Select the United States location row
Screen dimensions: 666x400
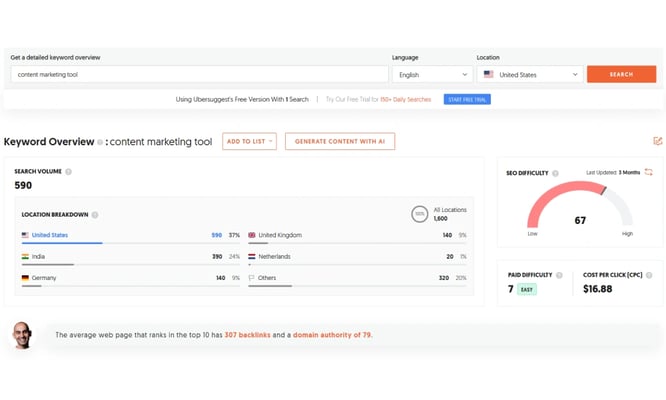click(130, 236)
